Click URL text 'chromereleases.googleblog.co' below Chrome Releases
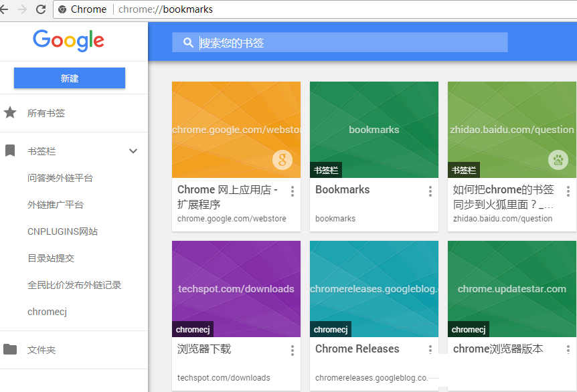Viewport: 577px width, 392px height. coord(372,378)
